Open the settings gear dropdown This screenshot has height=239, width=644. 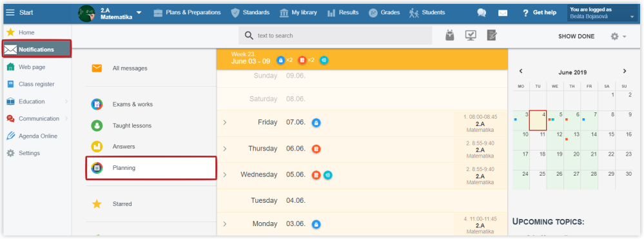pos(618,36)
